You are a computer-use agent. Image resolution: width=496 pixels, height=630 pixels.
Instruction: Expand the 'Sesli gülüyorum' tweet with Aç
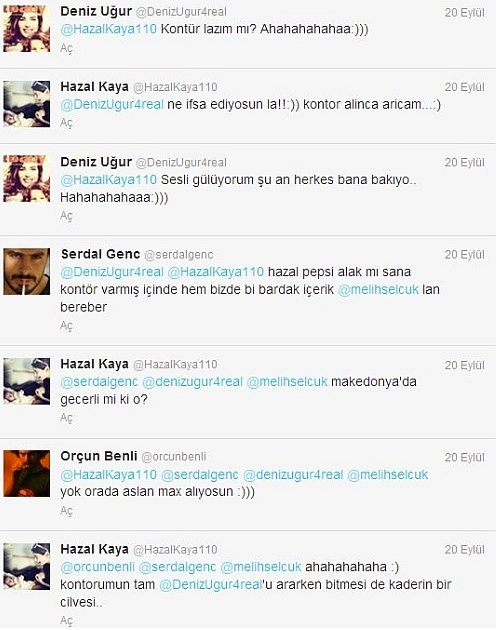(66, 216)
